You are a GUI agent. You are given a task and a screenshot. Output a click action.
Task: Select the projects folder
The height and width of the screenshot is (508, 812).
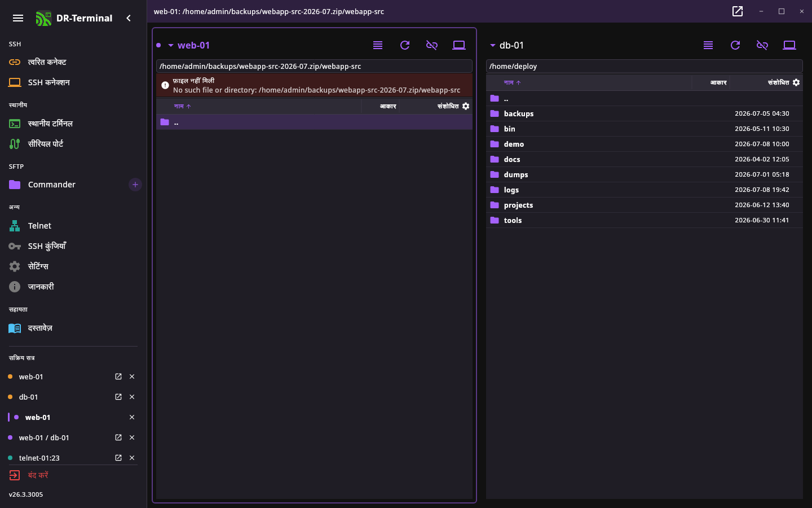(645, 205)
